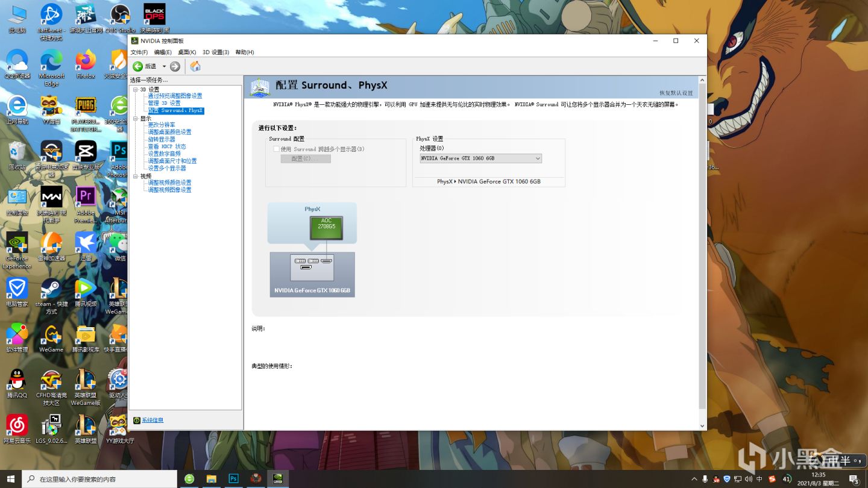Open the 文件(F) menu
The width and height of the screenshot is (868, 488).
pos(139,52)
